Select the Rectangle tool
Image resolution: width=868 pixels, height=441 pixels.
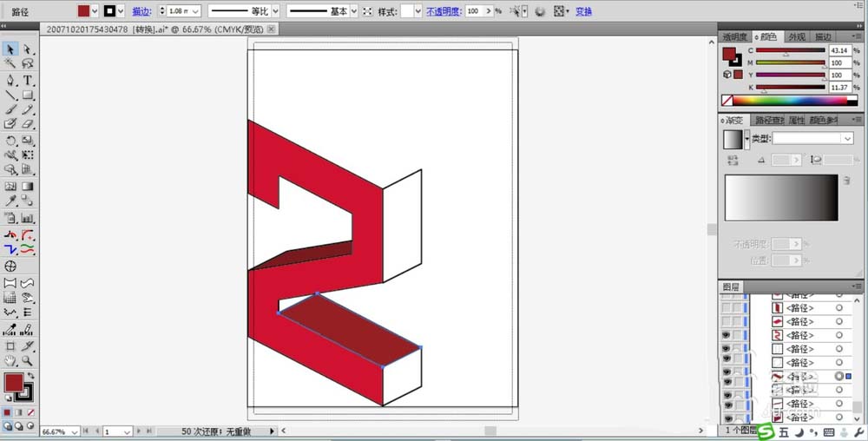27,95
